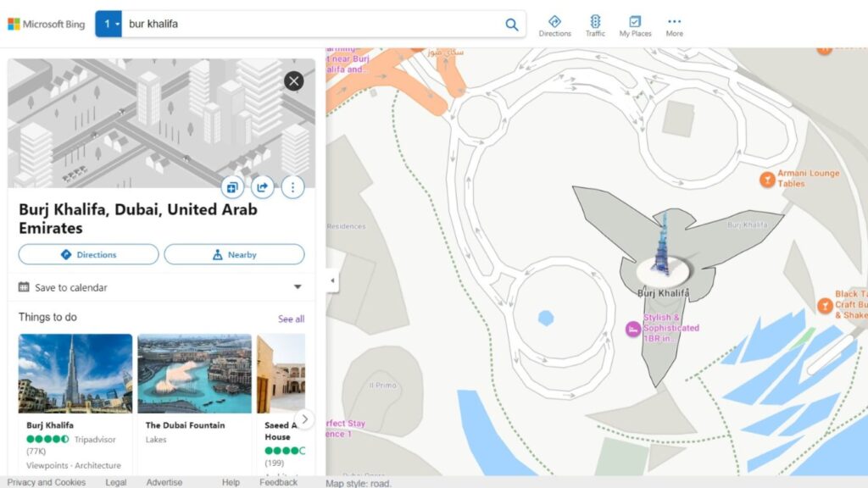Click the Burj Khalifa 3D landmark on map

(663, 245)
